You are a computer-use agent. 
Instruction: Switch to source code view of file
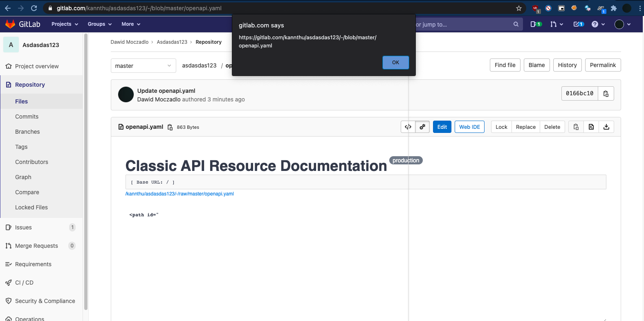coord(408,127)
